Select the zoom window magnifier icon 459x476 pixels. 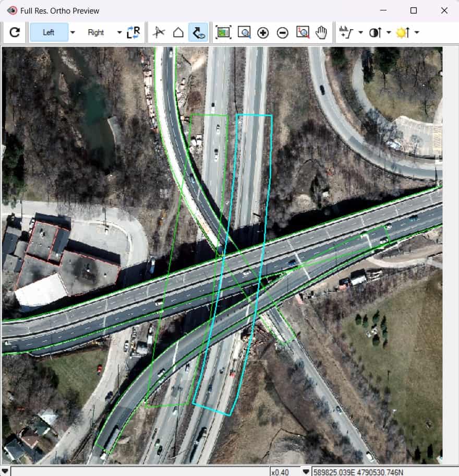[x=244, y=32]
